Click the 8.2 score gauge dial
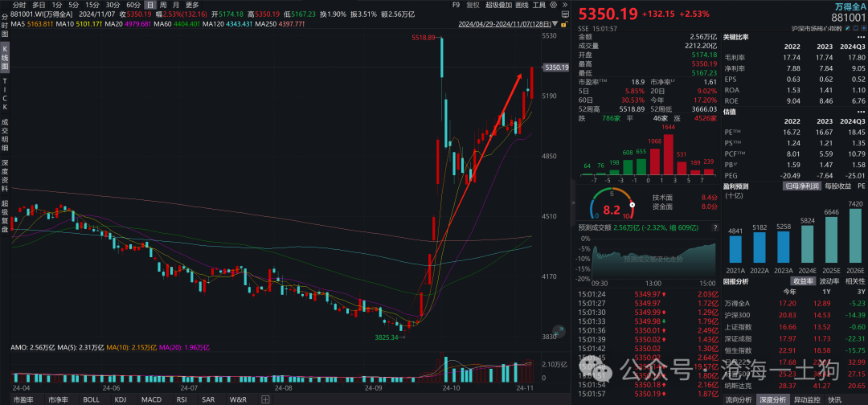The image size is (868, 405). tap(612, 209)
